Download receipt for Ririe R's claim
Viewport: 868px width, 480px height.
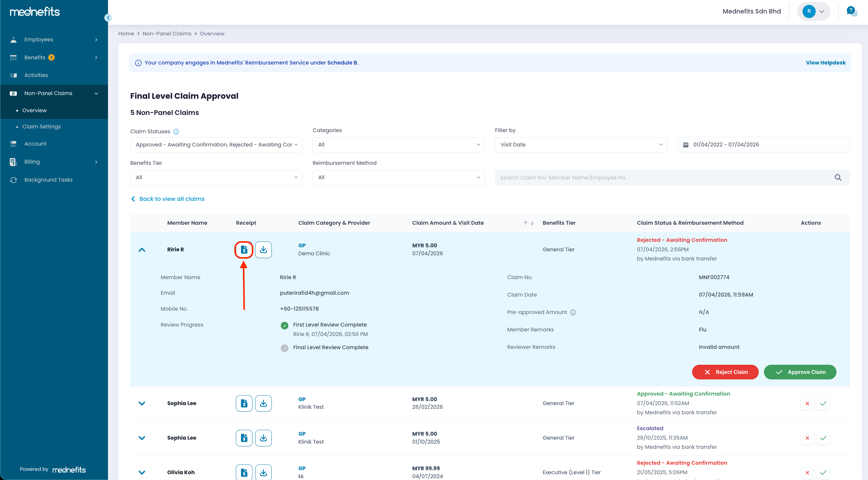[x=263, y=249]
